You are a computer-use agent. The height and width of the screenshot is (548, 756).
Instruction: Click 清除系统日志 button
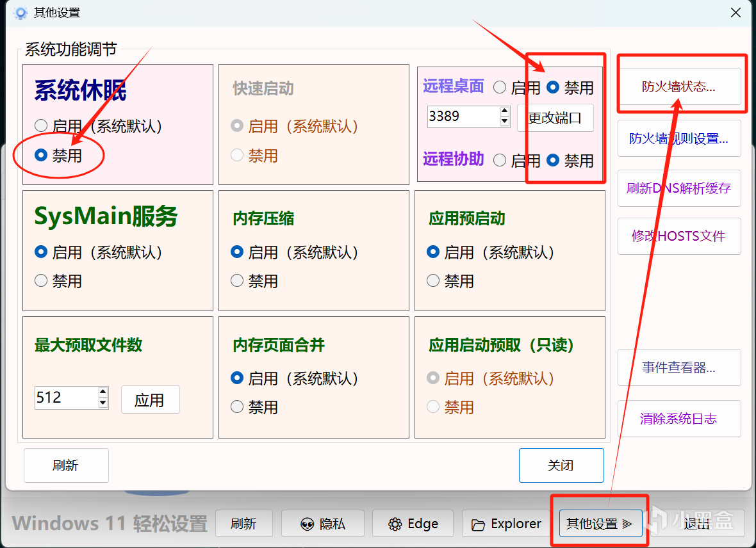(x=679, y=418)
